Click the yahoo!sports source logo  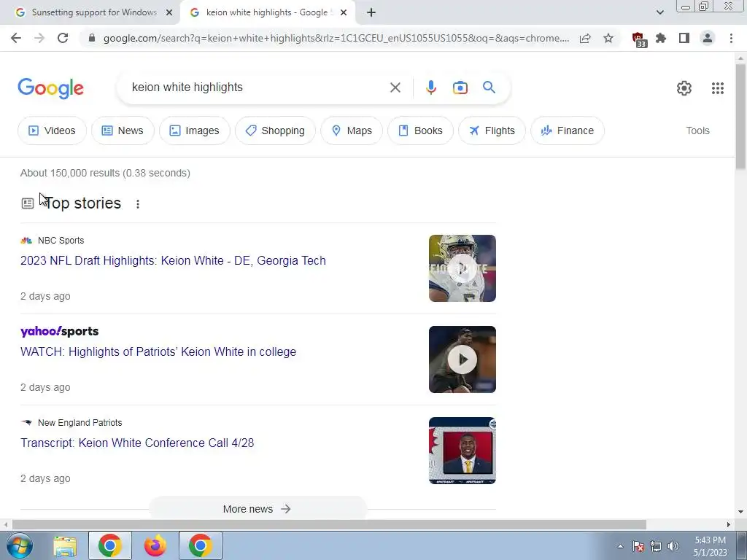pos(60,332)
